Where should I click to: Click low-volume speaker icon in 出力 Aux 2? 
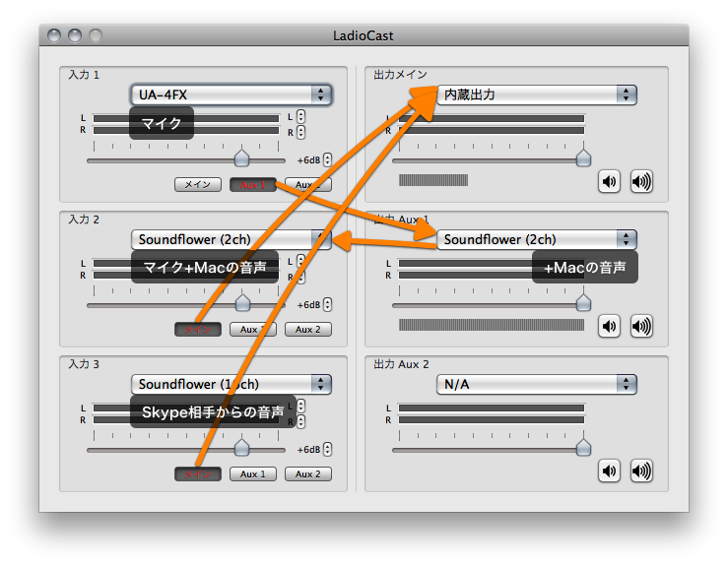(x=609, y=471)
